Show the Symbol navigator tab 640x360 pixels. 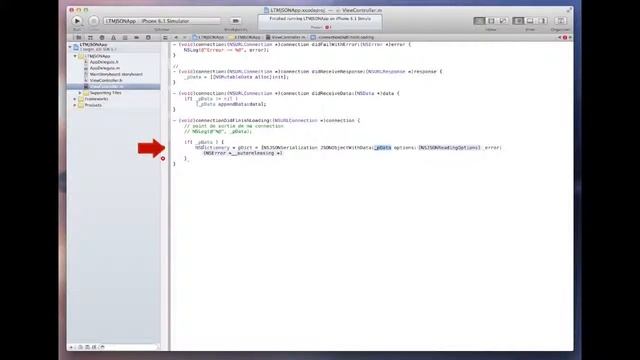click(90, 38)
